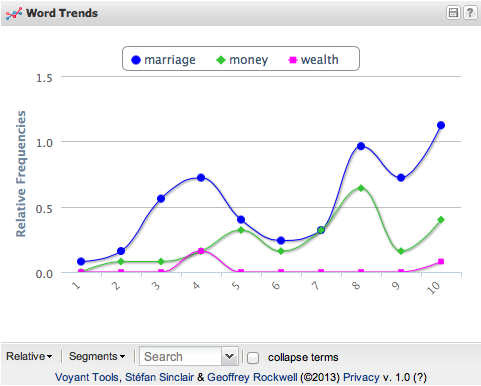
Task: Select marriage data point at segment 10
Action: tap(441, 125)
